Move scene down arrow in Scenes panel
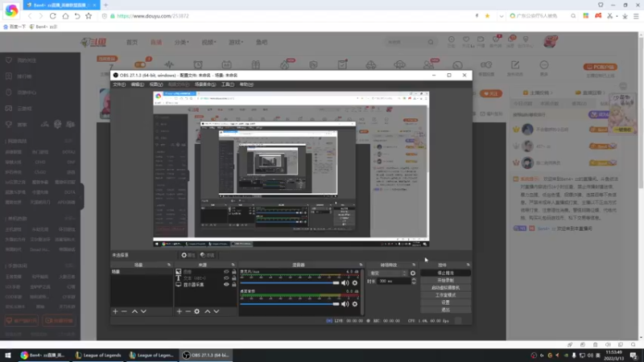The height and width of the screenshot is (362, 644). [143, 311]
